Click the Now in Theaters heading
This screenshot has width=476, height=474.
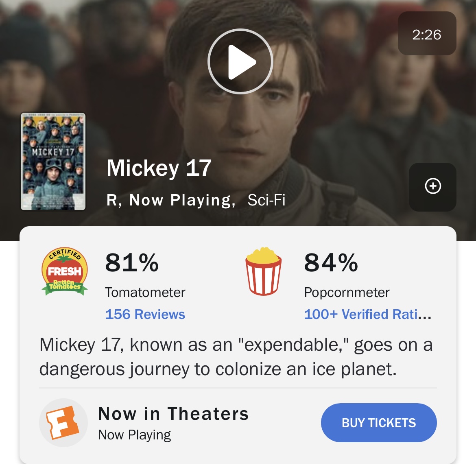[173, 414]
